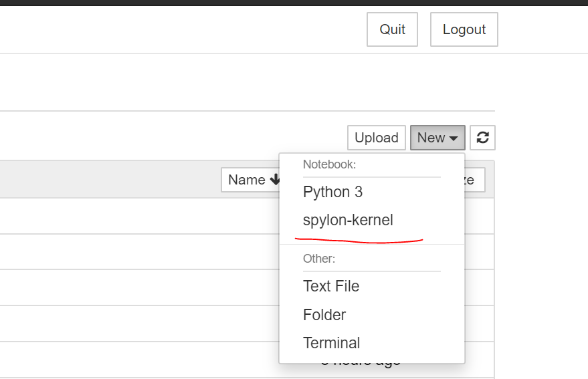Click the partially hidden File size button
This screenshot has width=588, height=379.
click(474, 180)
